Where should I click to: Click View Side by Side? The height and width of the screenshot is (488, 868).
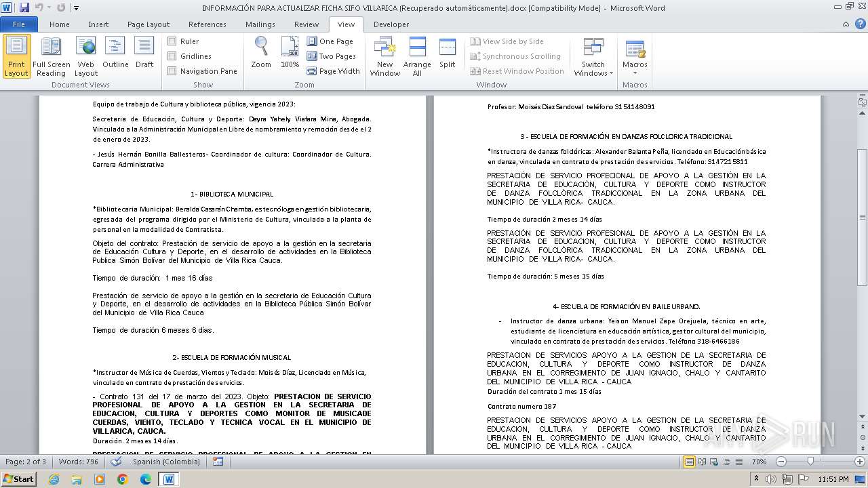[x=507, y=41]
